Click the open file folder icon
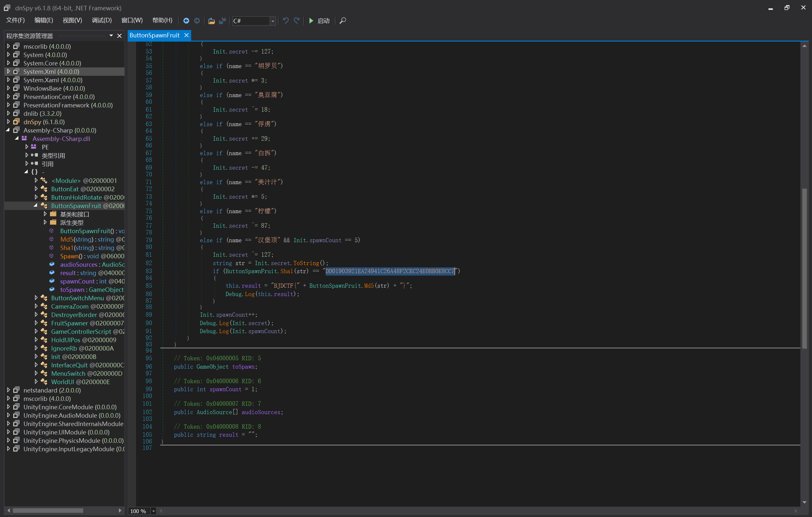 click(211, 21)
